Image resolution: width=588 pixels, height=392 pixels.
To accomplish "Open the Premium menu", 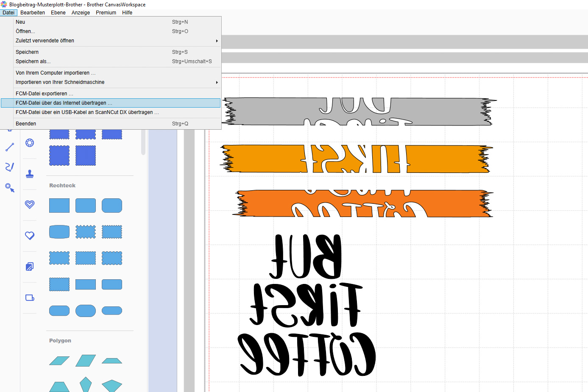I will tap(106, 13).
